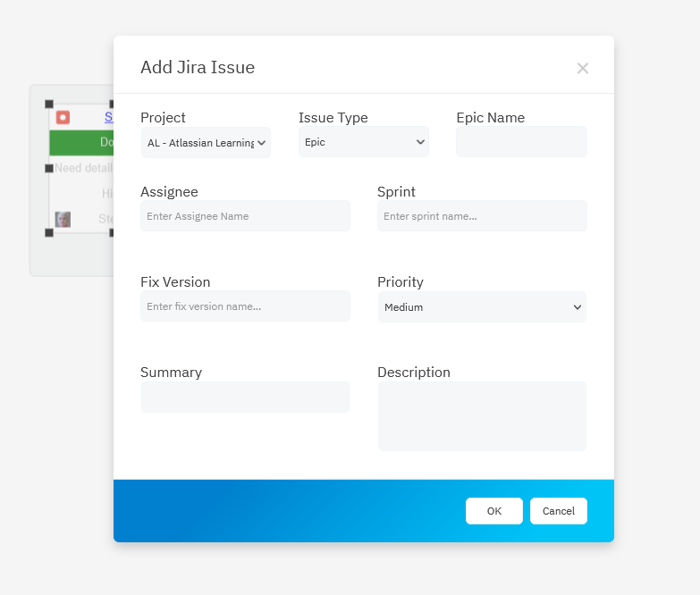Click into the Sprint name field
Viewport: 700px width, 595px height.
pos(482,216)
